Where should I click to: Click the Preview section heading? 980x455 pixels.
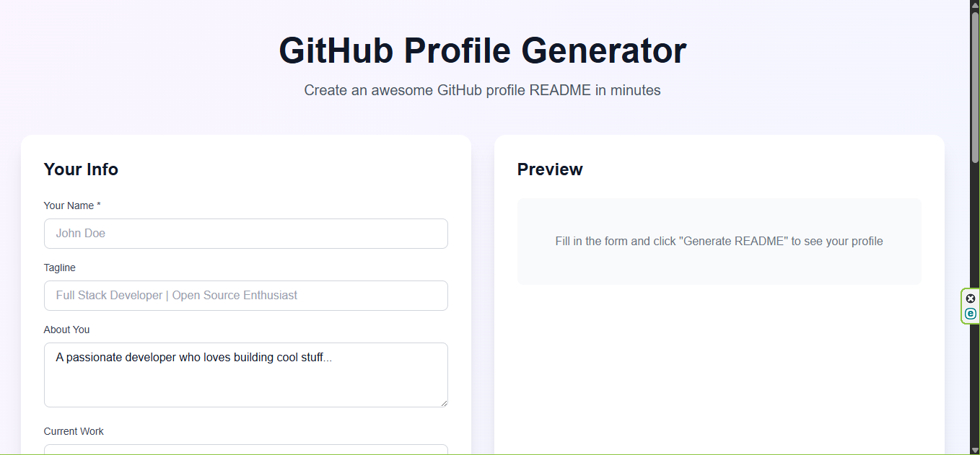(x=549, y=169)
